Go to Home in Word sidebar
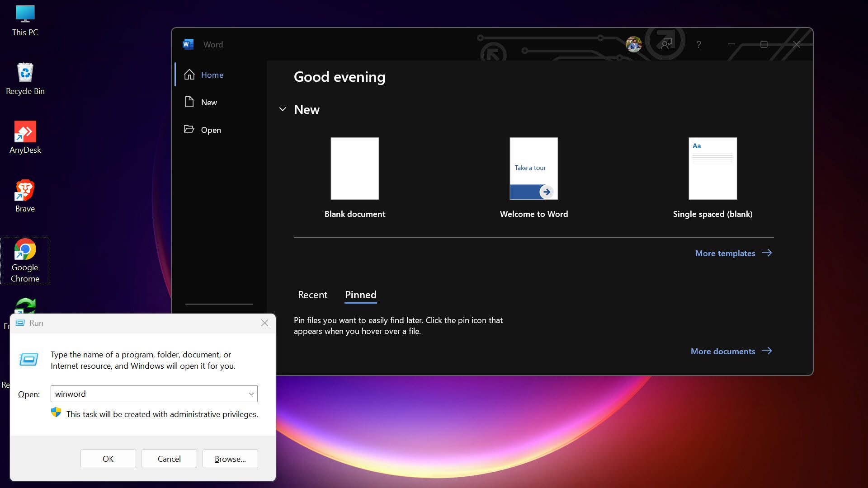868x488 pixels. (x=220, y=75)
